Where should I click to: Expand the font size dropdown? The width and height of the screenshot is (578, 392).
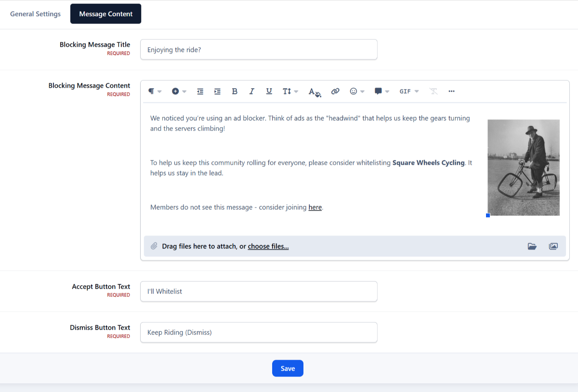[x=290, y=91]
